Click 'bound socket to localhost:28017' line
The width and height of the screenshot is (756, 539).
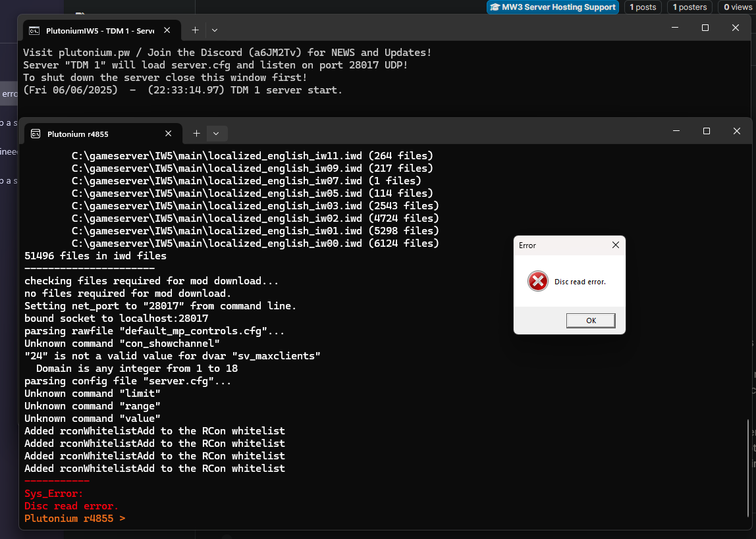(x=116, y=319)
